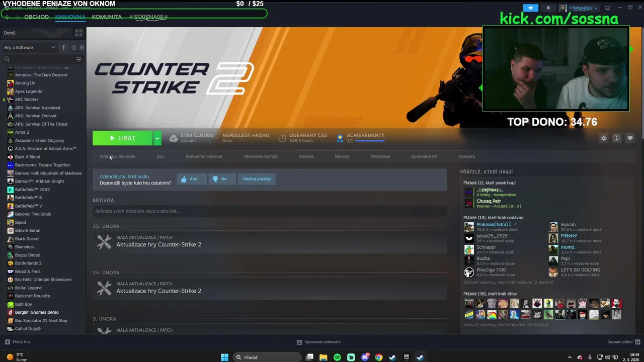The image size is (644, 362).
Task: Show recent activity clock filter
Action: tap(73, 47)
